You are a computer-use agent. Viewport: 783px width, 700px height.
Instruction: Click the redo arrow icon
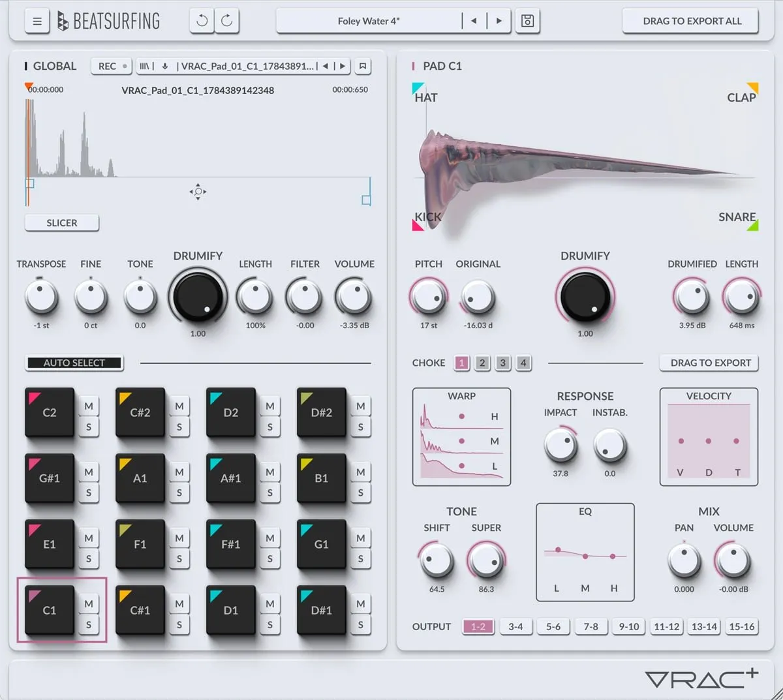227,21
